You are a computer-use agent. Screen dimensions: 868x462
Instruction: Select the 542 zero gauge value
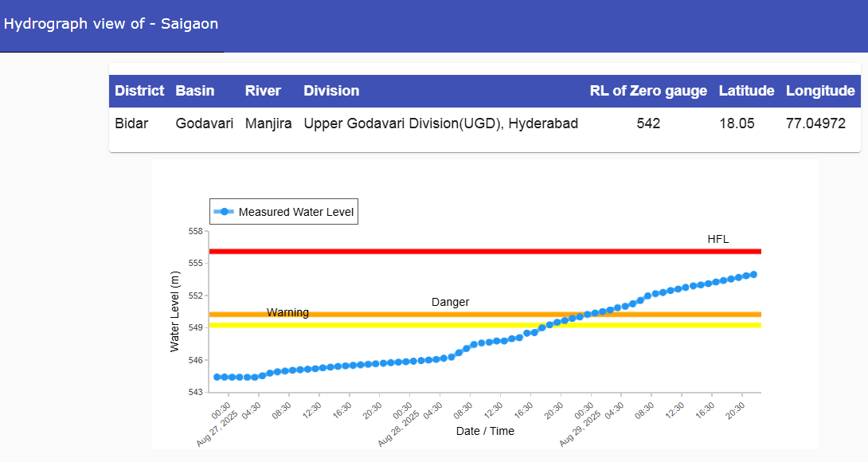pos(648,123)
